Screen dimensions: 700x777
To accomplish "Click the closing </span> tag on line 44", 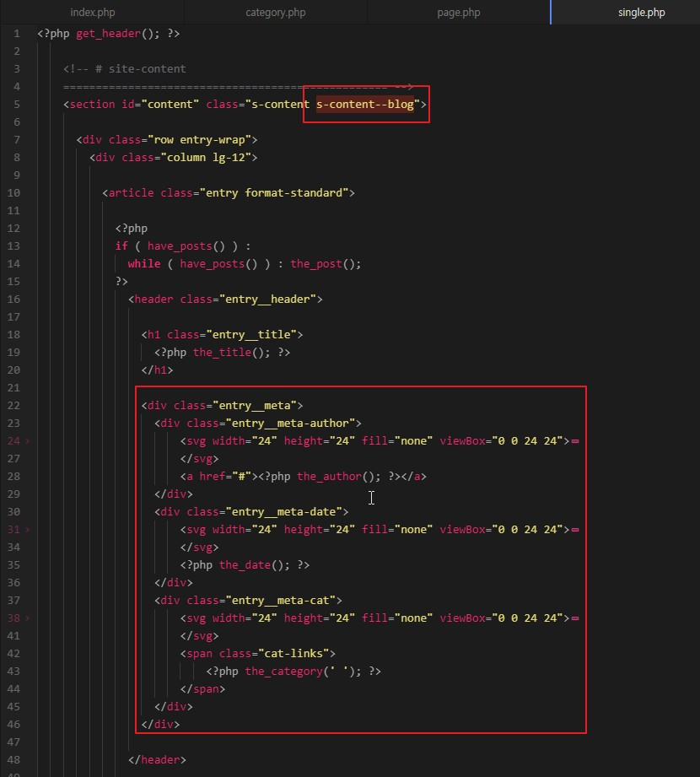I will coord(202,688).
